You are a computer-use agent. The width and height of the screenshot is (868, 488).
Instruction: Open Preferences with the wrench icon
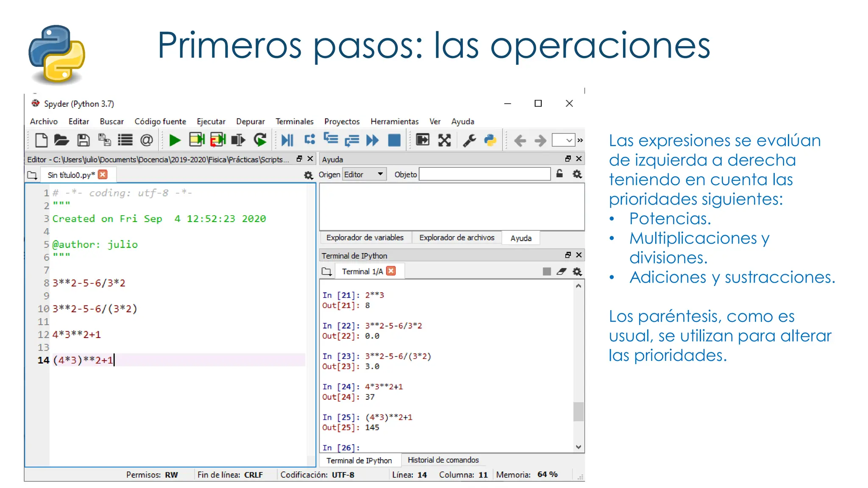coord(469,140)
